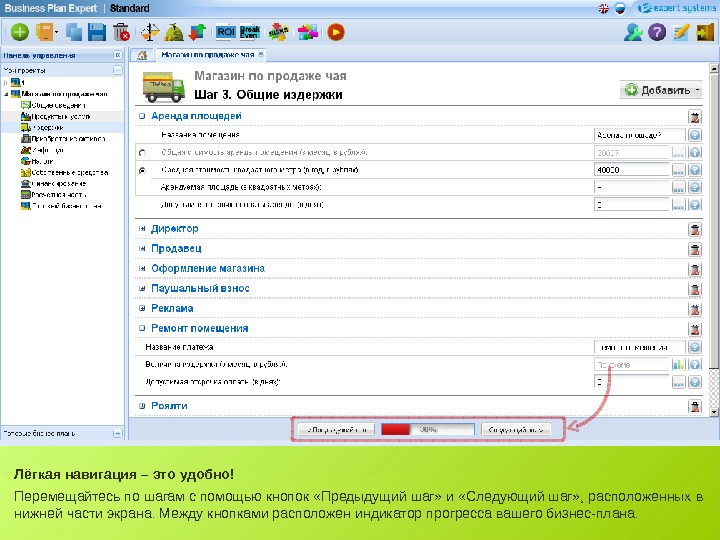
Task: Click the red and green arrows icon
Action: point(197,32)
